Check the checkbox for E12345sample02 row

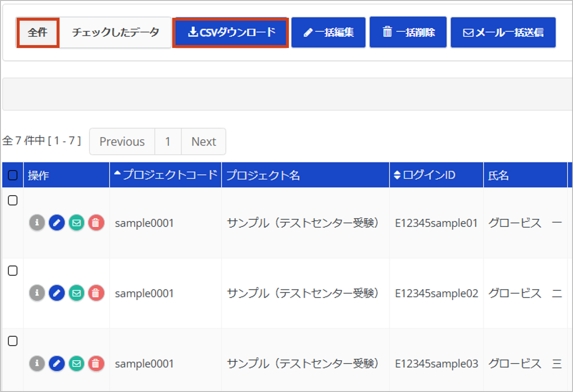[x=13, y=271]
